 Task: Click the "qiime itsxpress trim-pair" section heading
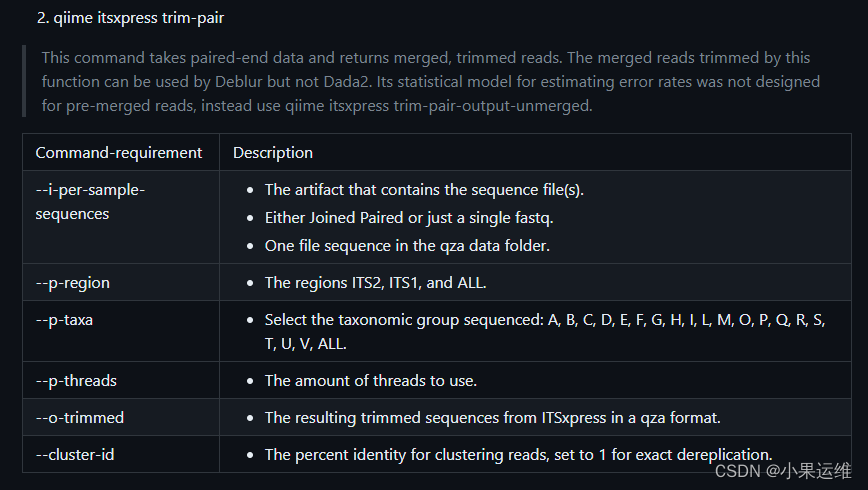(x=137, y=19)
